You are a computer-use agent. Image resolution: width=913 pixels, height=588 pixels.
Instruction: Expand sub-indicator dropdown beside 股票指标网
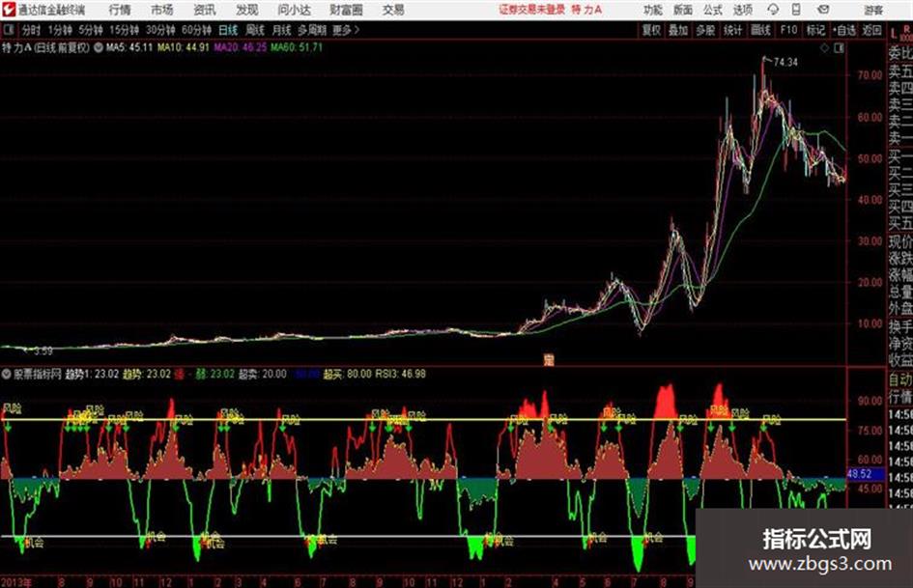tap(7, 374)
